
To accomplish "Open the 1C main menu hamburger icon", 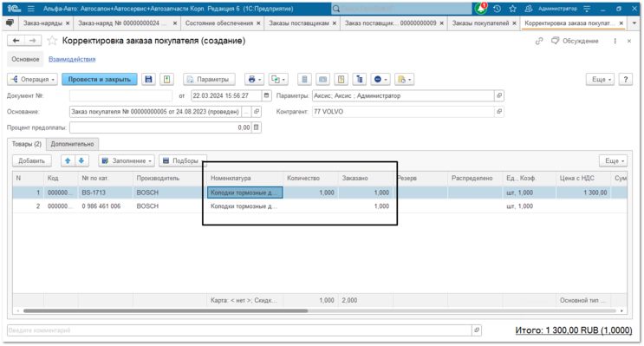I will (31, 8).
